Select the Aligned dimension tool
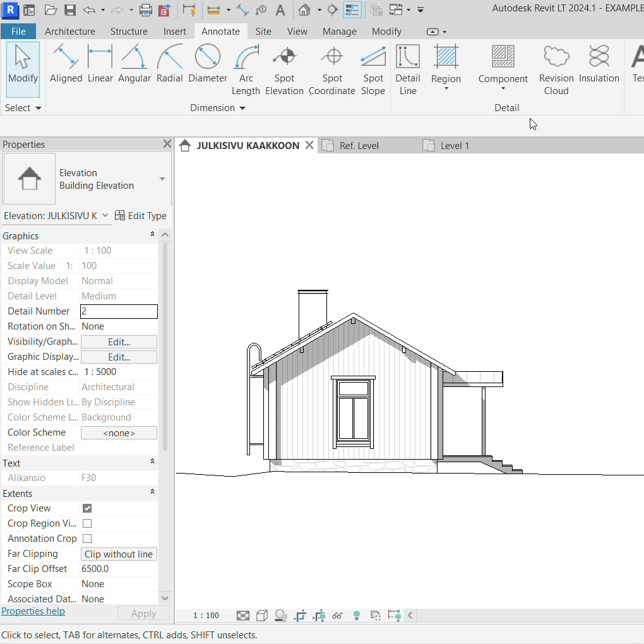 (x=66, y=65)
